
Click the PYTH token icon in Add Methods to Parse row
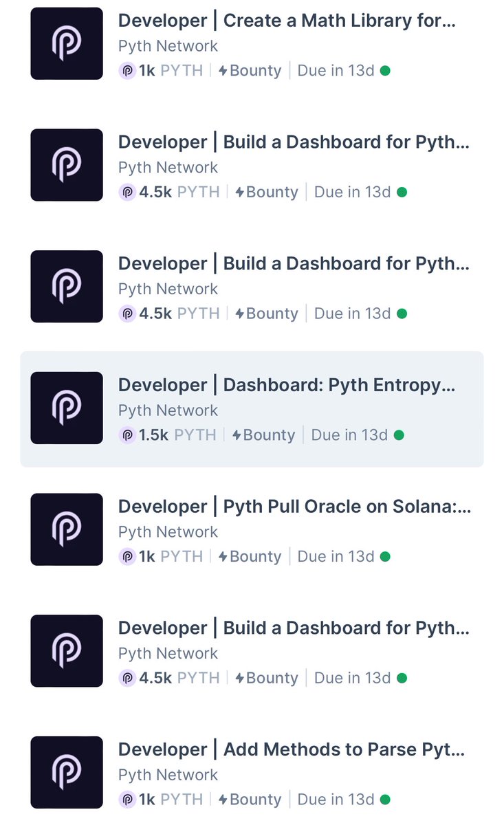tap(127, 800)
